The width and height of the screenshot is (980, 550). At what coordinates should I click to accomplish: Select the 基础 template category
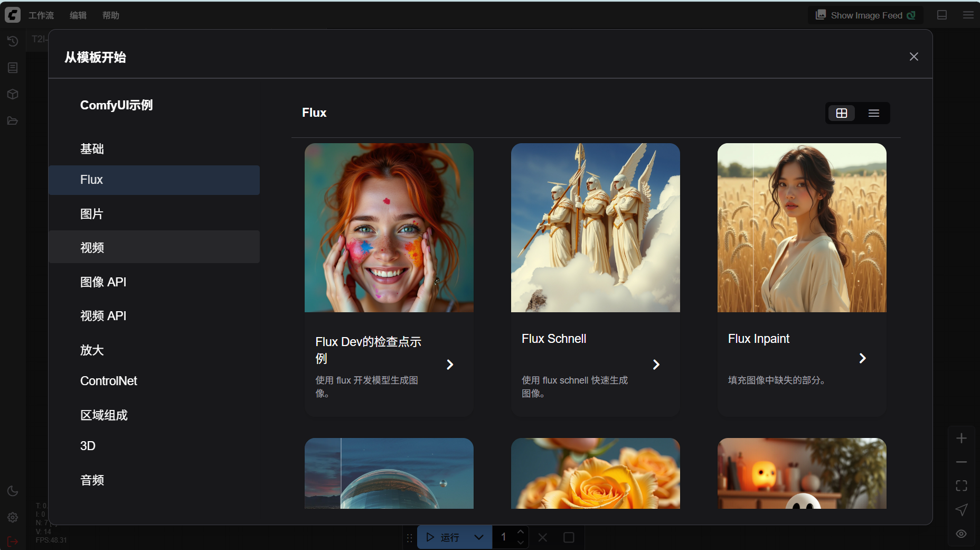[x=154, y=149]
